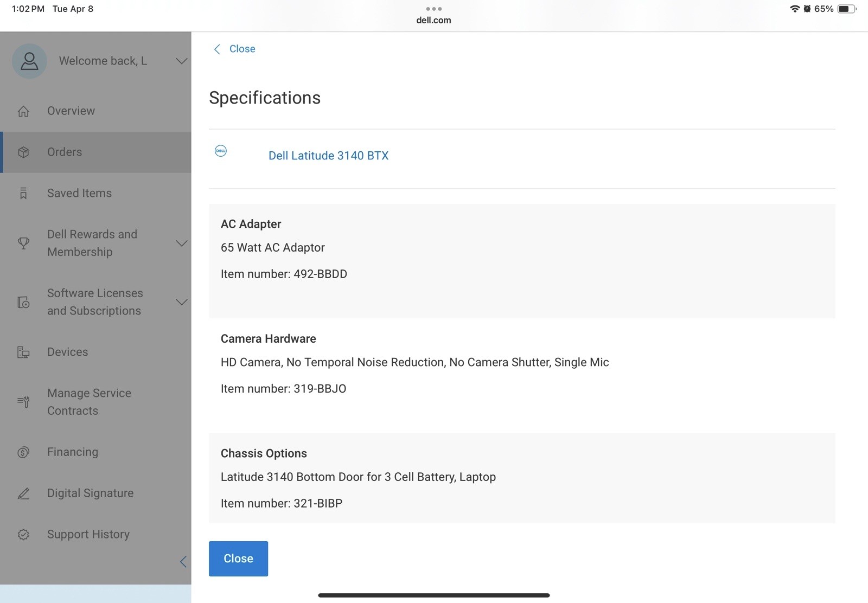Click the Software Licenses icon
The width and height of the screenshot is (868, 603).
pyautogui.click(x=23, y=302)
